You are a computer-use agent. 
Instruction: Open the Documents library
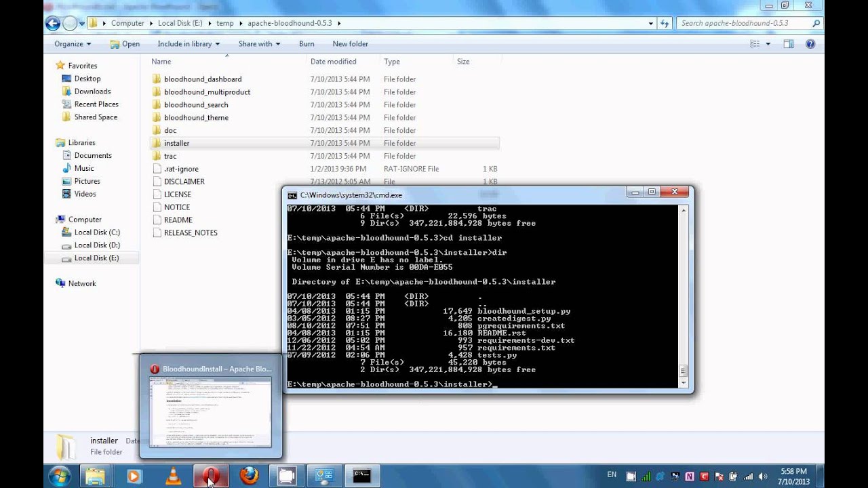[x=93, y=156]
